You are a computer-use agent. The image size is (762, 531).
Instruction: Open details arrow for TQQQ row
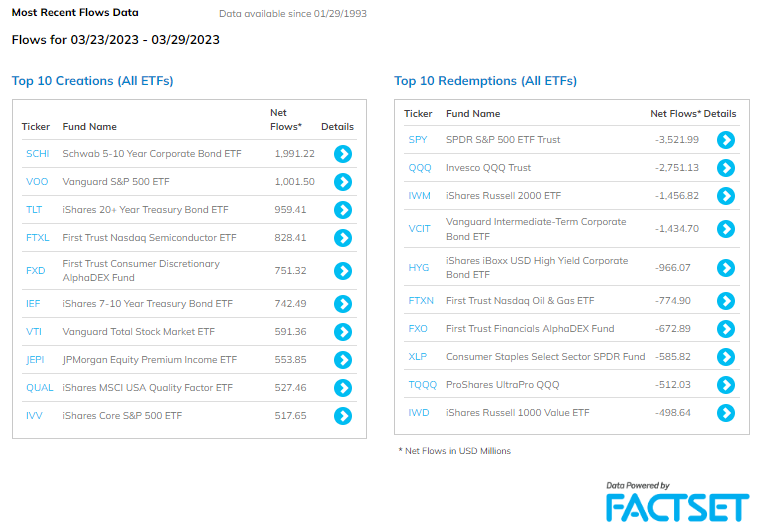(726, 385)
